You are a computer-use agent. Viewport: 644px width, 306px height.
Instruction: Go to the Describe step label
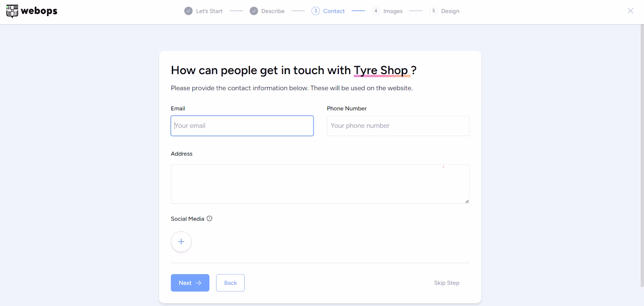273,11
